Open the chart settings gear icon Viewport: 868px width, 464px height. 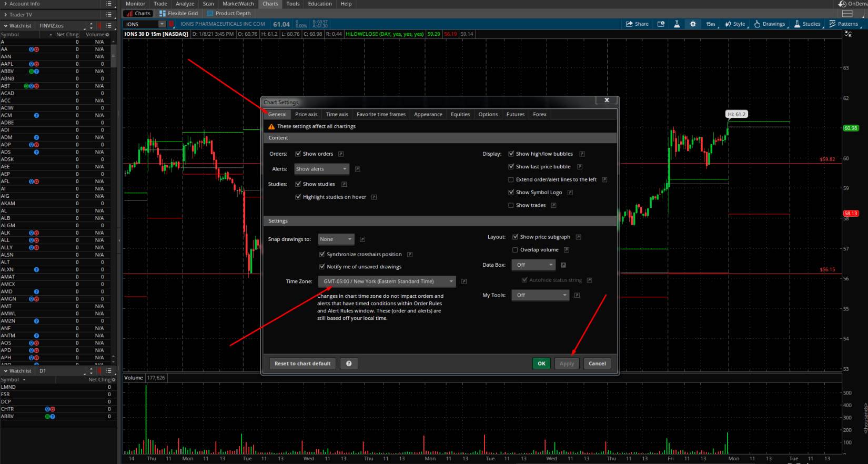[x=693, y=24]
